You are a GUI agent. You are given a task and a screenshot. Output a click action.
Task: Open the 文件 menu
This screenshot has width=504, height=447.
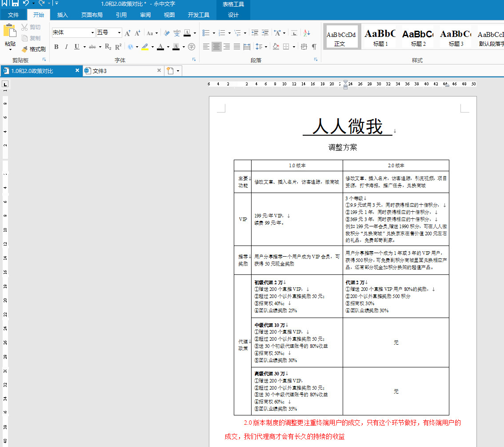pyautogui.click(x=13, y=15)
